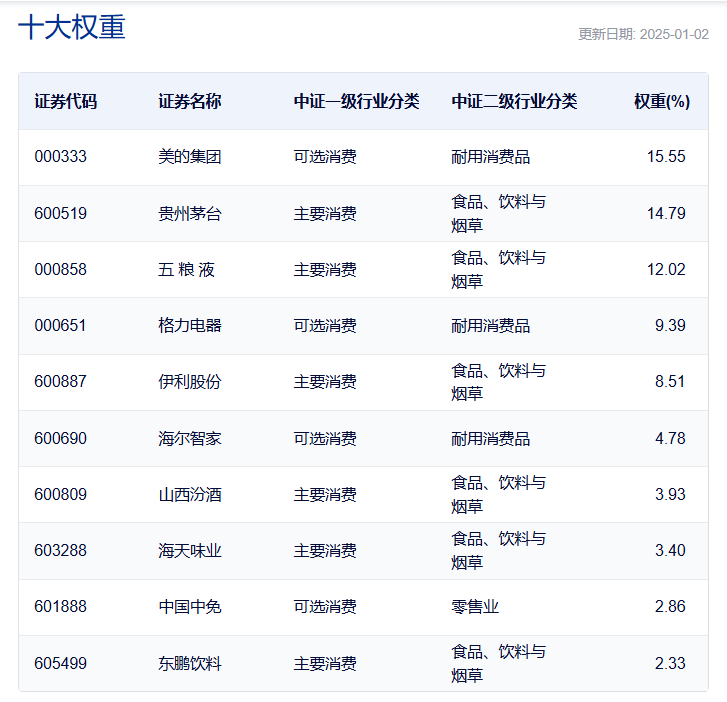Select the 伊利股份 row name
The height and width of the screenshot is (702, 727).
point(190,382)
